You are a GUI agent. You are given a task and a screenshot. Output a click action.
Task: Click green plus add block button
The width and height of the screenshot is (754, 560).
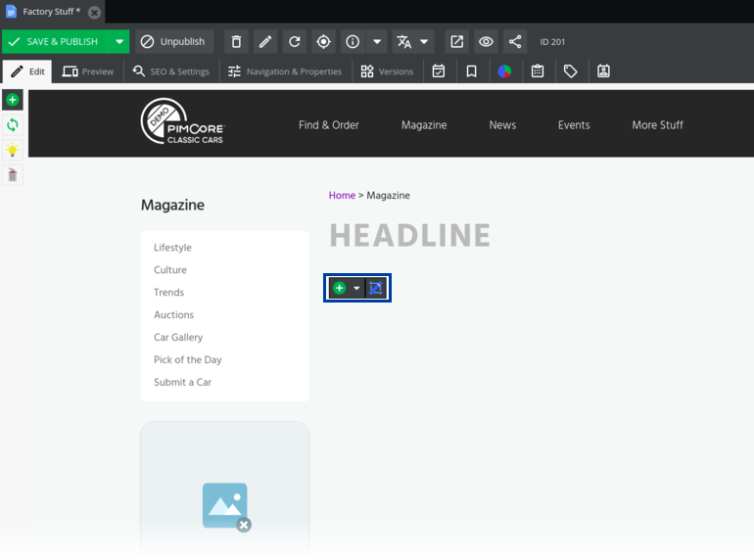click(340, 288)
